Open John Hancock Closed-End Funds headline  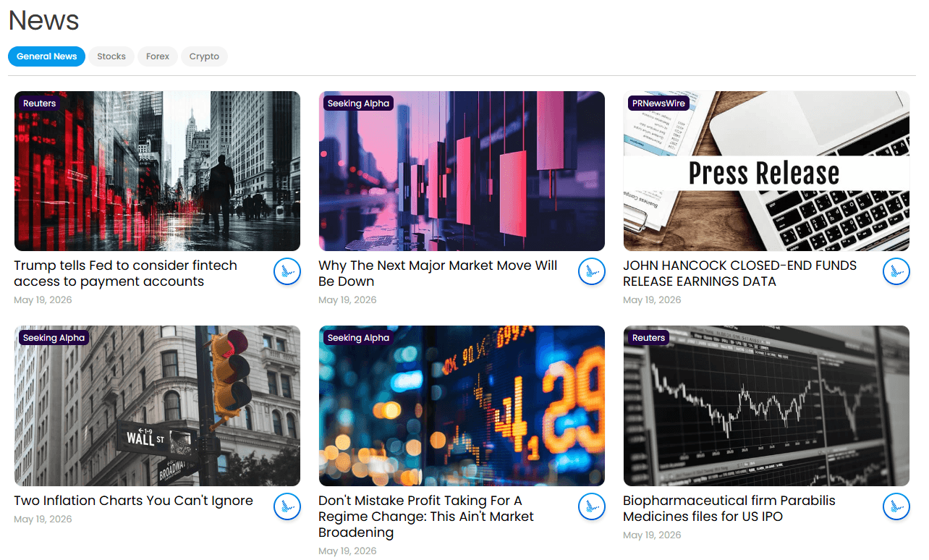pyautogui.click(x=739, y=273)
